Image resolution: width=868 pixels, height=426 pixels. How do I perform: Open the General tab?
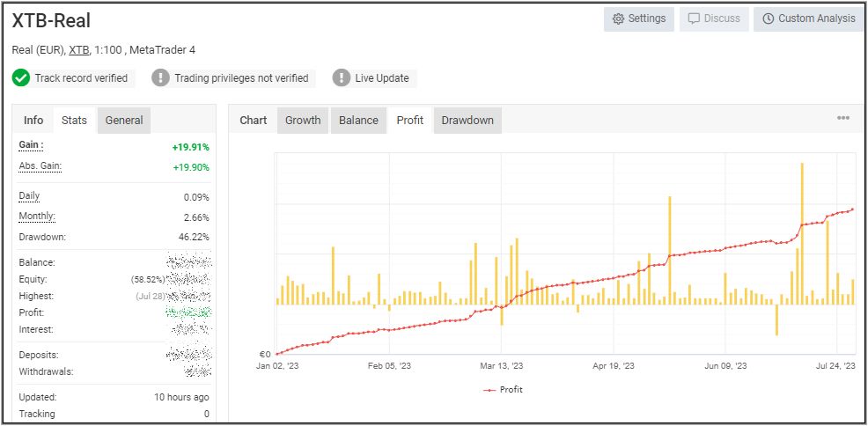point(124,121)
